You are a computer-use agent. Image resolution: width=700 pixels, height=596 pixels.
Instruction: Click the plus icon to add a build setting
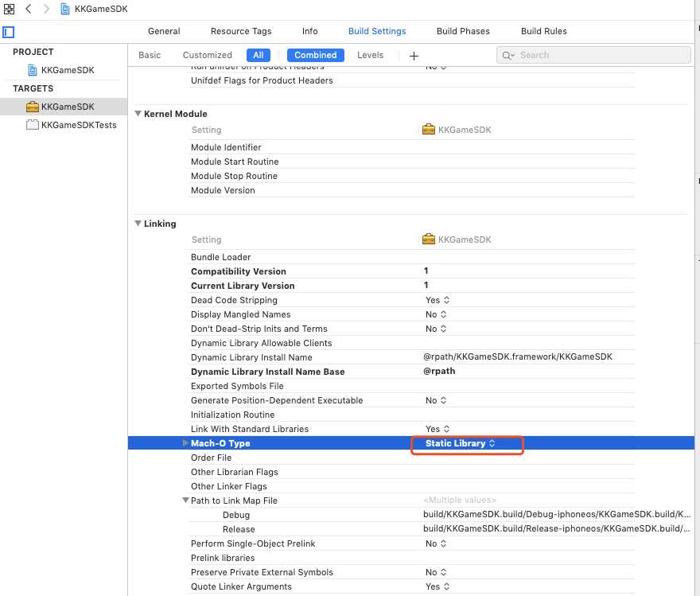tap(414, 56)
